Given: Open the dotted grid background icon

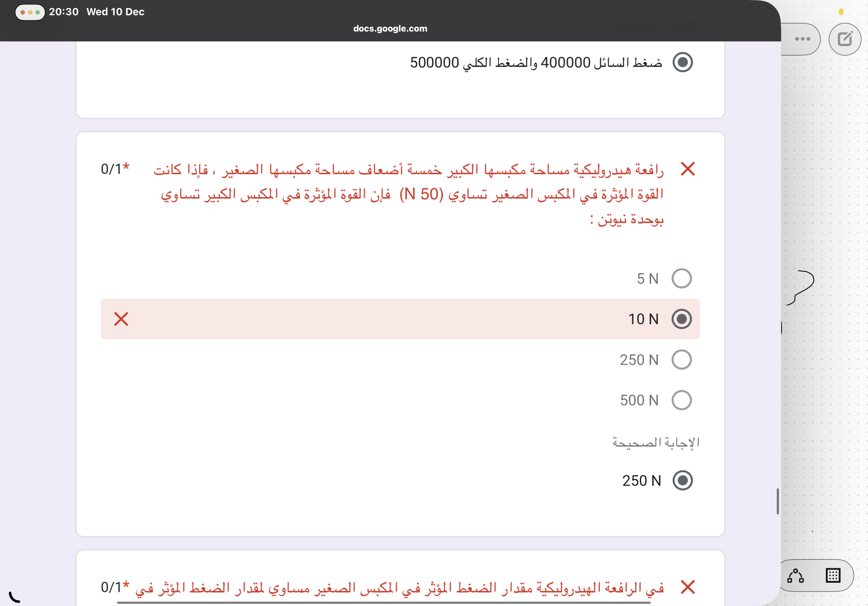Looking at the screenshot, I should tap(833, 575).
